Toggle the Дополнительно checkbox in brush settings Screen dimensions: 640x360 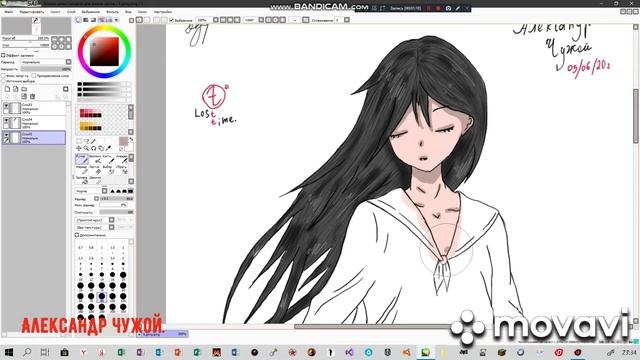[x=77, y=235]
